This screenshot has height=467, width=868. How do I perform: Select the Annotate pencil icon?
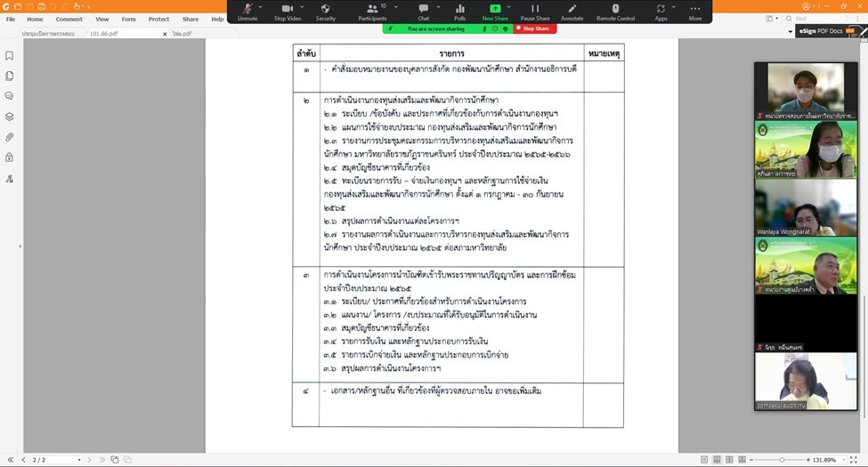572,8
